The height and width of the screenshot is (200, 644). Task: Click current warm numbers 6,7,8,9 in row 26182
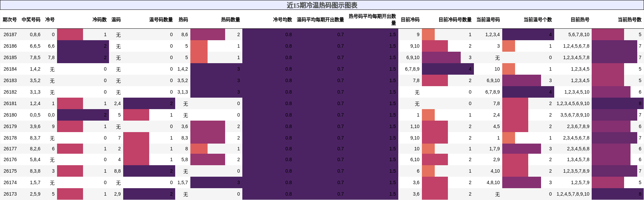tap(492, 92)
